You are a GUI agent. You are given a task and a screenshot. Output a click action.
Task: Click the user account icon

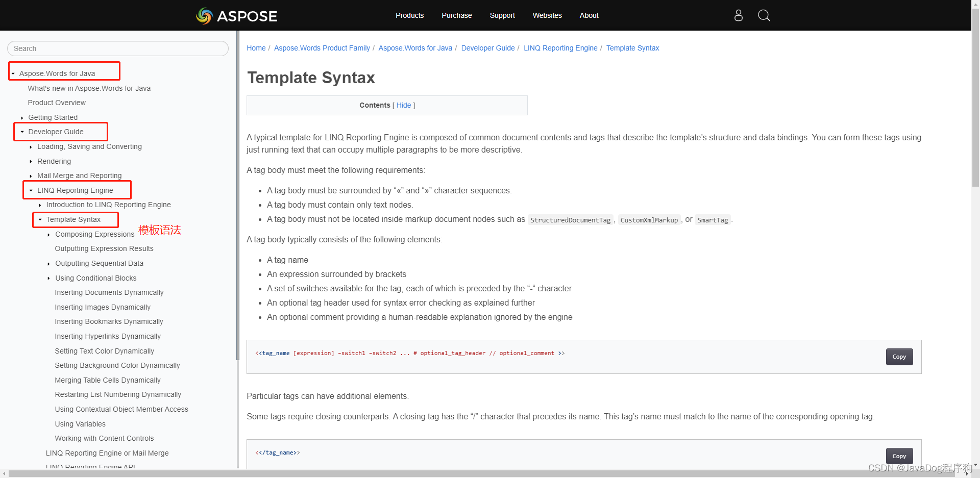click(738, 15)
